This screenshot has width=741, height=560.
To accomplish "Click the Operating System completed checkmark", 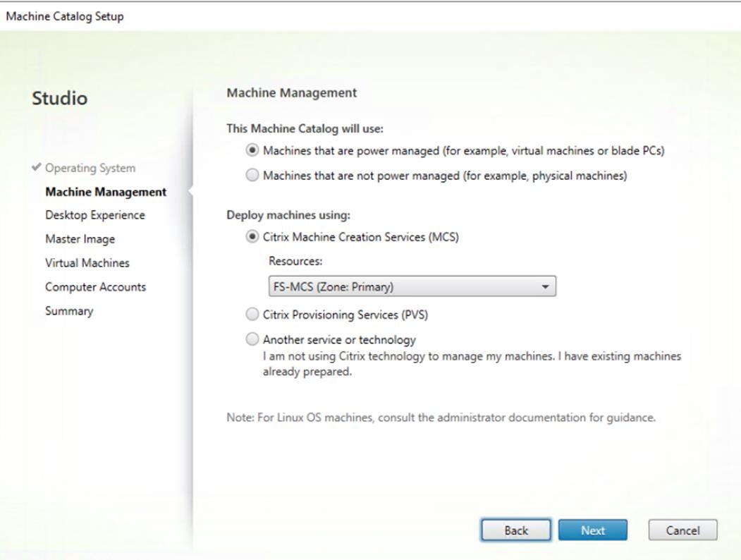I will click(x=37, y=167).
